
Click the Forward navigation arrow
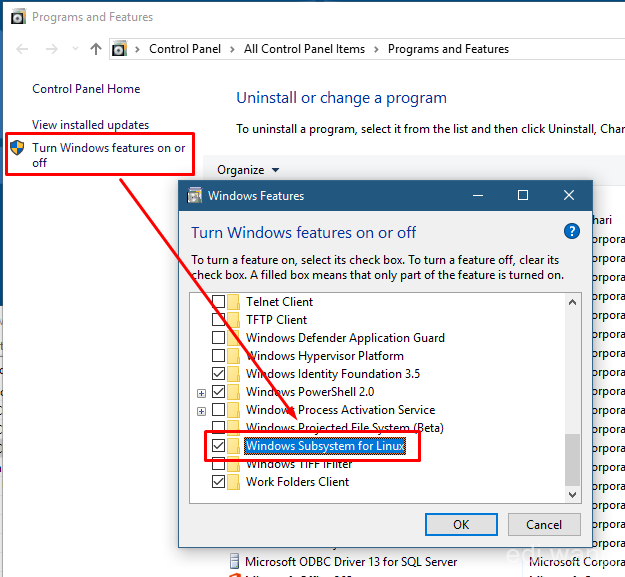point(52,49)
